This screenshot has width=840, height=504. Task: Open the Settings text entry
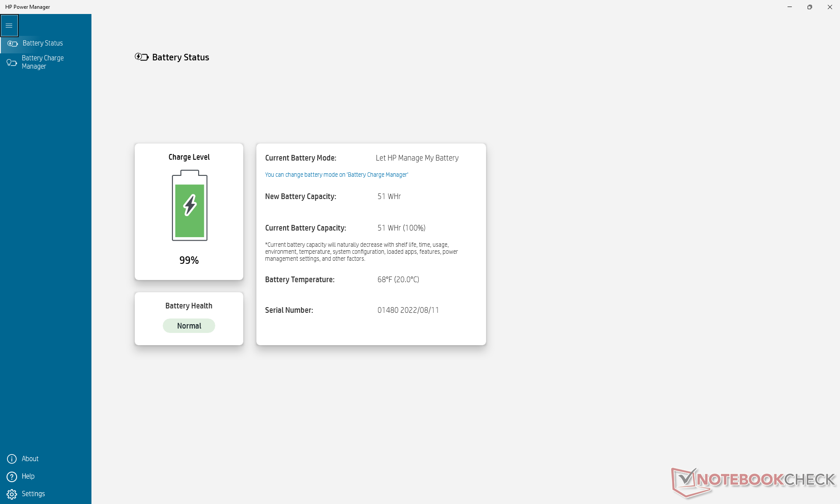(33, 494)
